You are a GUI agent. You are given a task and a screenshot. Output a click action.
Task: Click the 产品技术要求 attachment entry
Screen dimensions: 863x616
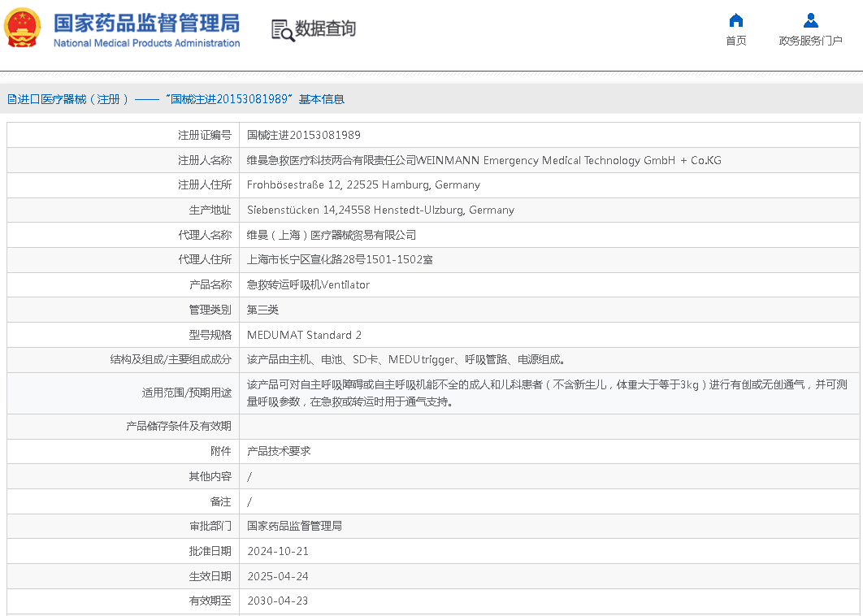(x=279, y=451)
